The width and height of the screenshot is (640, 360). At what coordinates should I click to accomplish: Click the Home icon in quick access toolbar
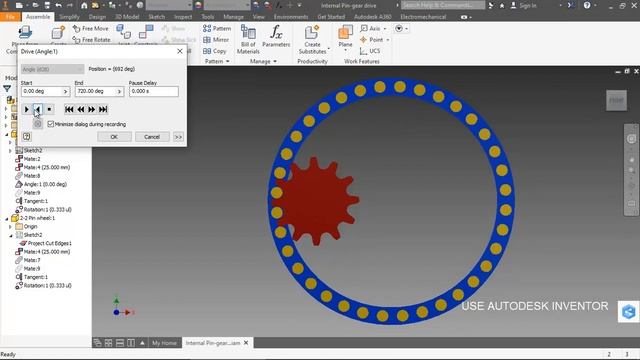click(84, 6)
